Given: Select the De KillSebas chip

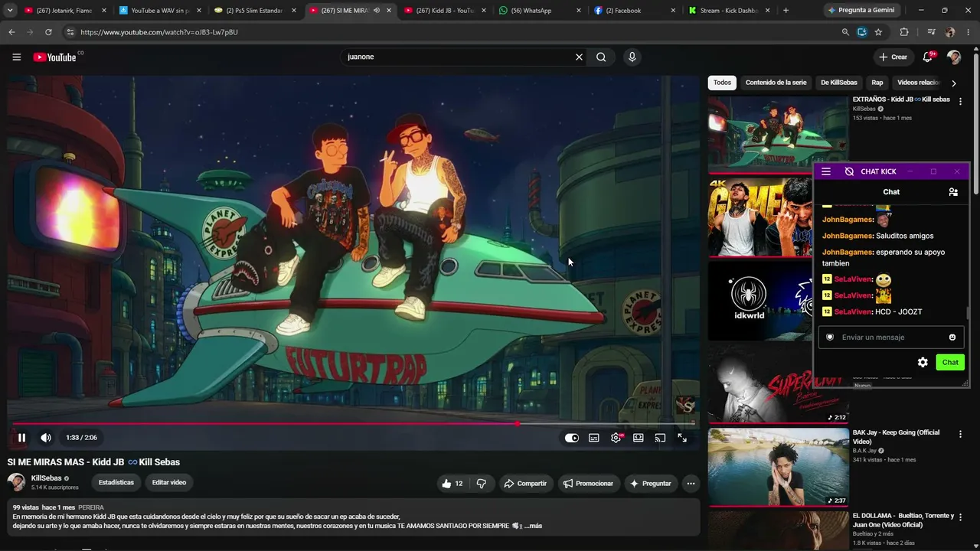Looking at the screenshot, I should 838,83.
